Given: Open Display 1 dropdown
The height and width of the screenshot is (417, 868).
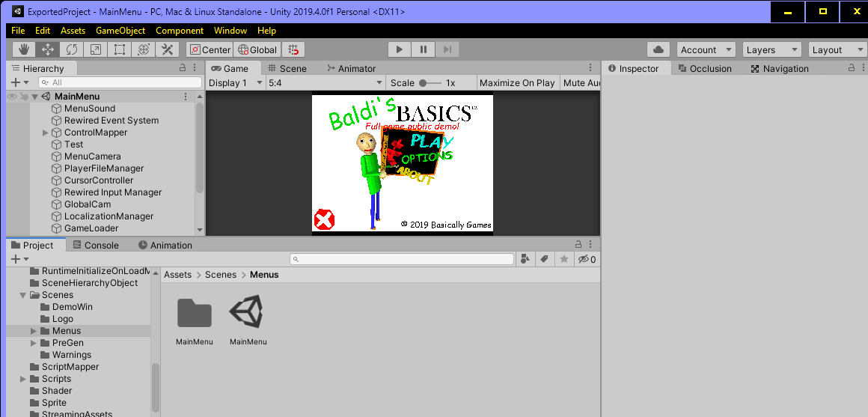Looking at the screenshot, I should 236,82.
